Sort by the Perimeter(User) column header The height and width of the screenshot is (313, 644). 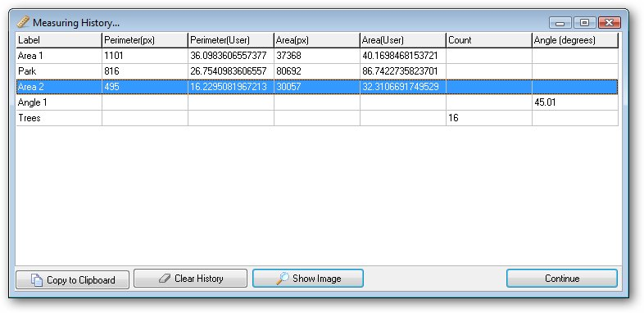click(x=231, y=40)
